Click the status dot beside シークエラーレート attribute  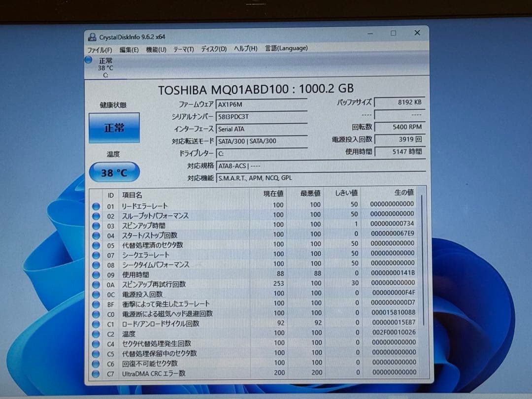[x=96, y=255]
